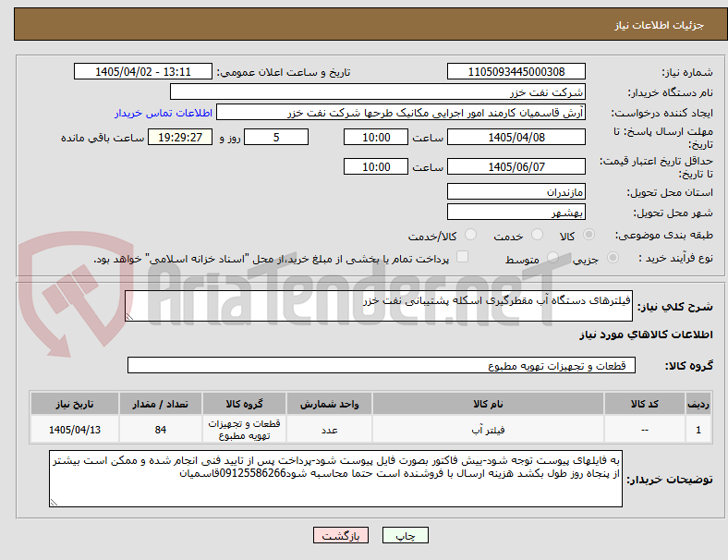Screen dimensions: 728x560
Task: Select the کالا/خدمت radio button
Action: click(471, 235)
